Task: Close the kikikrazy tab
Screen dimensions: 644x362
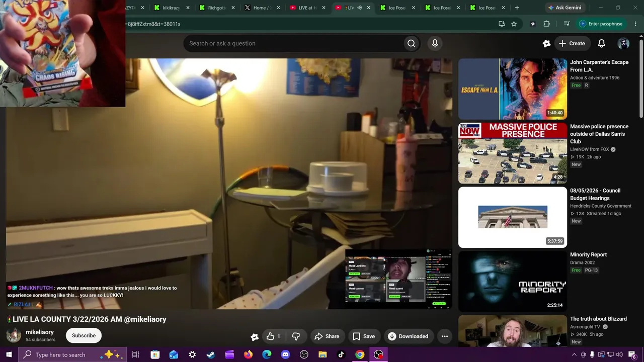Action: (x=188, y=8)
